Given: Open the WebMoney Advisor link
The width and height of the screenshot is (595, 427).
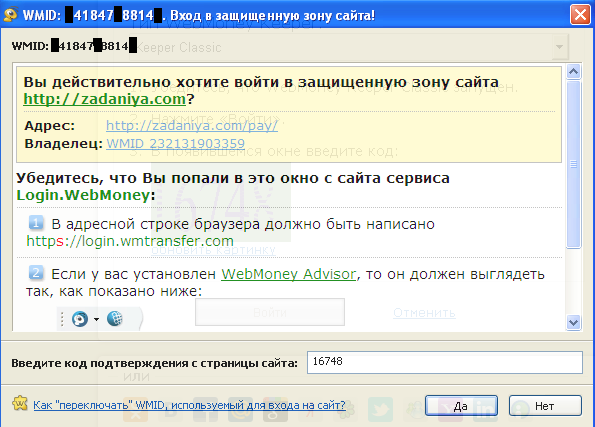Looking at the screenshot, I should 289,274.
